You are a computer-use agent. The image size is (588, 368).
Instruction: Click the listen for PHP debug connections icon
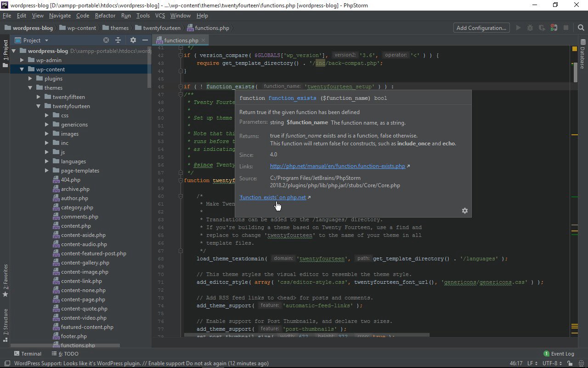click(554, 28)
